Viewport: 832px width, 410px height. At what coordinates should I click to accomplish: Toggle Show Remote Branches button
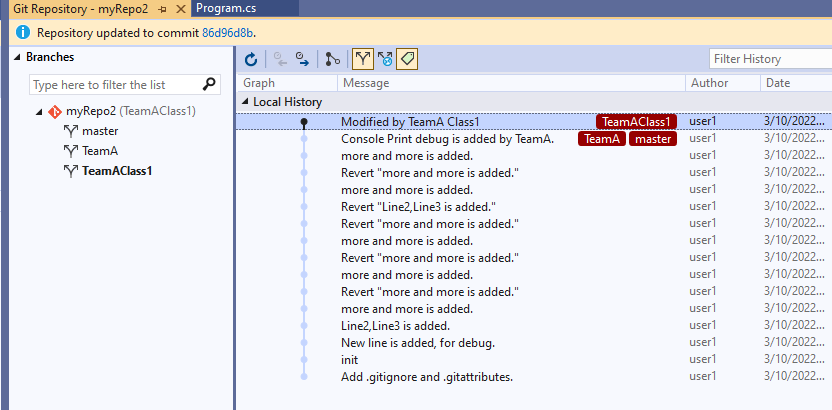(385, 59)
